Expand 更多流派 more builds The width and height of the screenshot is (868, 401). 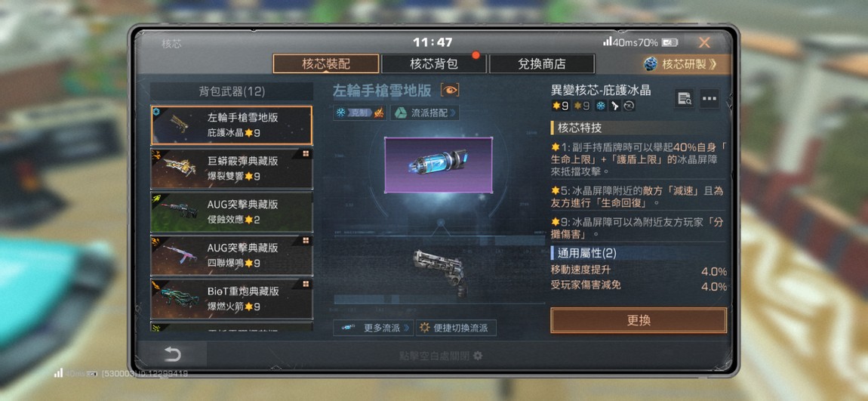click(x=373, y=328)
